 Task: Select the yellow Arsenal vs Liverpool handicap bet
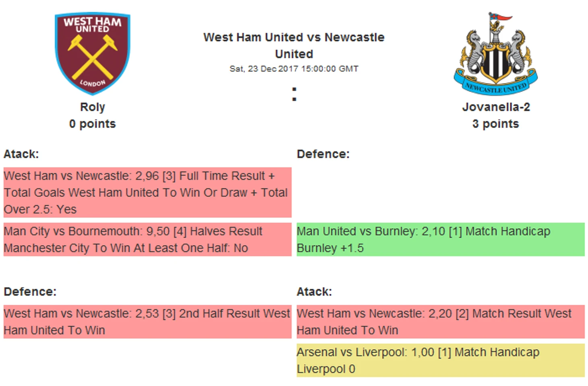[440, 360]
